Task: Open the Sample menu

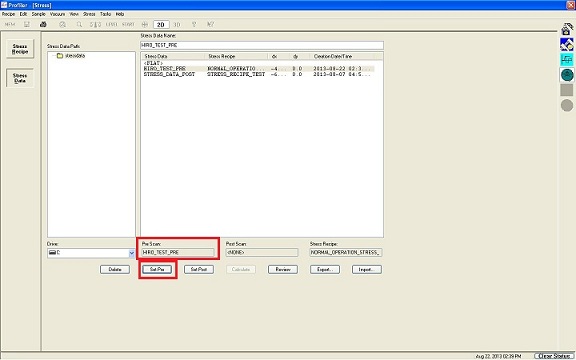Action: click(38, 14)
